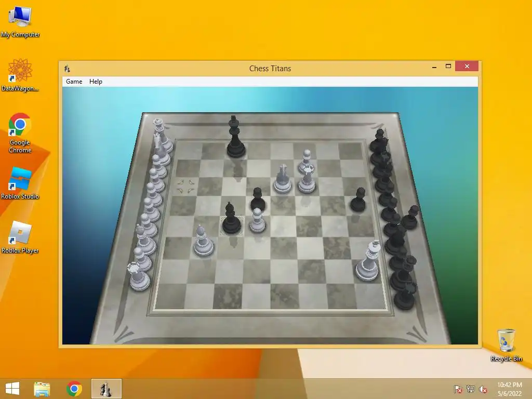
Task: Click the square with the move marker arrows
Action: coord(186,187)
